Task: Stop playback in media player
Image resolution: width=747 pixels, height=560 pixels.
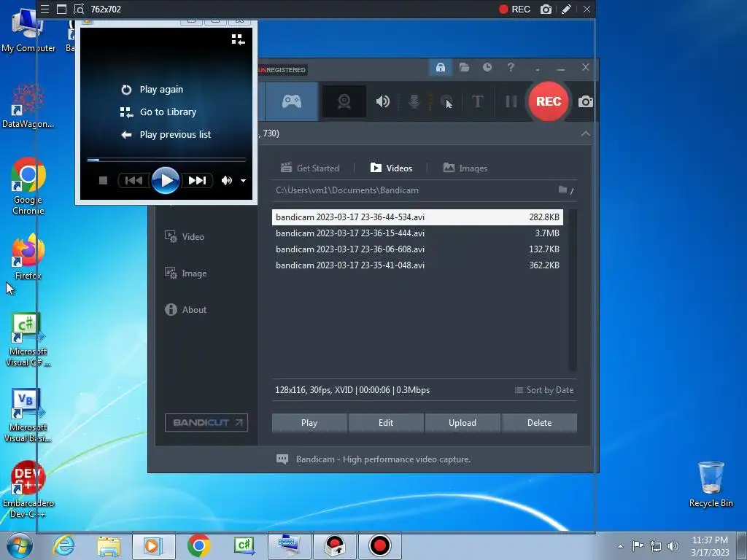Action: pyautogui.click(x=103, y=181)
